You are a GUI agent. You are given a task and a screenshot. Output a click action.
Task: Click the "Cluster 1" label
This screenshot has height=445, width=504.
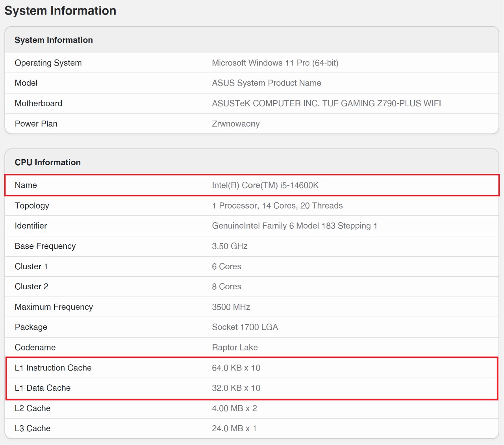(x=31, y=266)
